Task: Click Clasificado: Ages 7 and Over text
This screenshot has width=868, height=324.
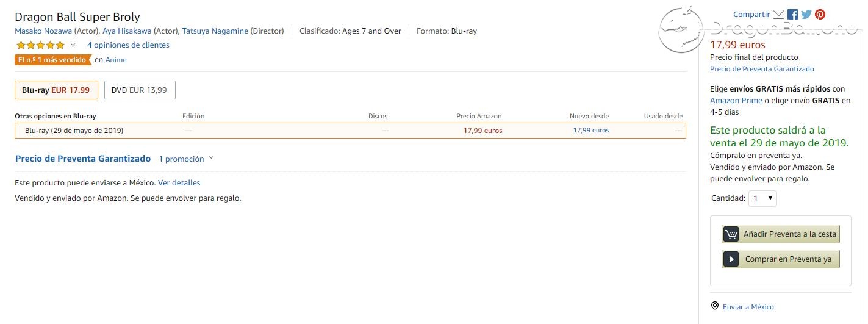Action: (x=350, y=31)
